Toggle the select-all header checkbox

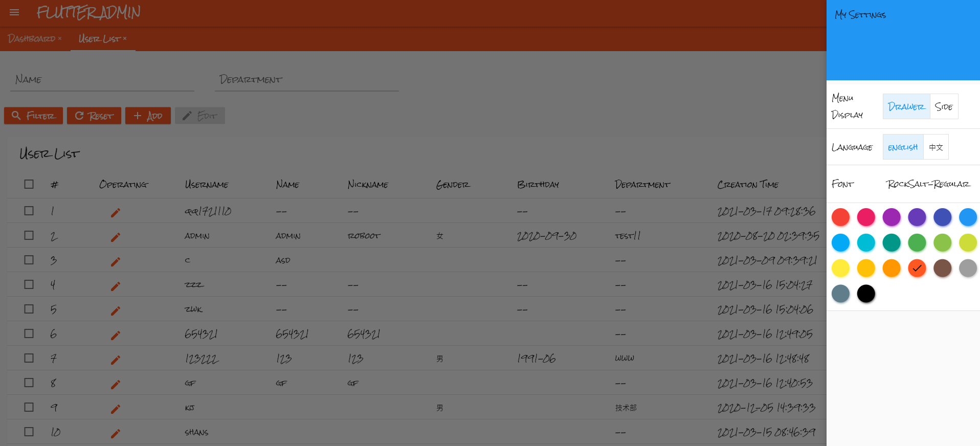tap(29, 184)
